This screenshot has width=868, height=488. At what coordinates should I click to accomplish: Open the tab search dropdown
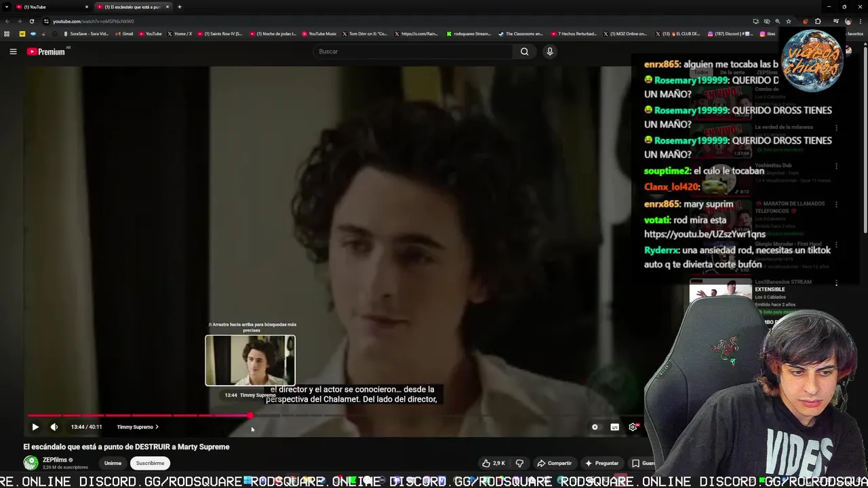pos(6,7)
